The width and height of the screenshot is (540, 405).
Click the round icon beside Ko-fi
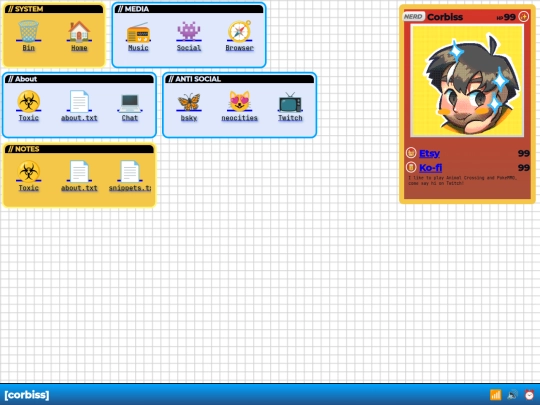coord(411,167)
